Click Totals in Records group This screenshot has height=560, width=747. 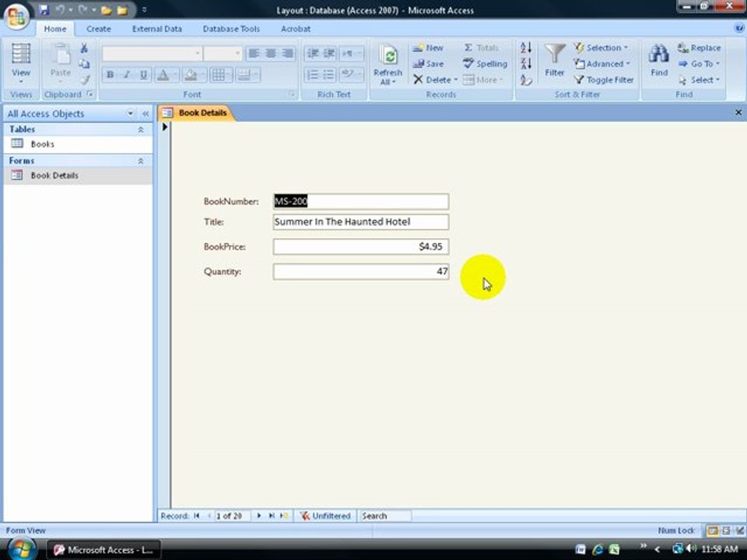tap(481, 47)
